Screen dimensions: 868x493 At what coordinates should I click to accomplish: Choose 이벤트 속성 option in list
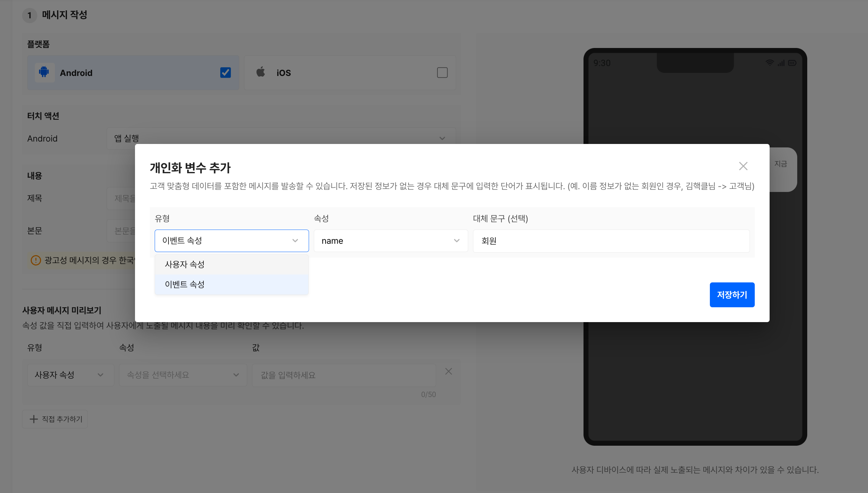[231, 284]
